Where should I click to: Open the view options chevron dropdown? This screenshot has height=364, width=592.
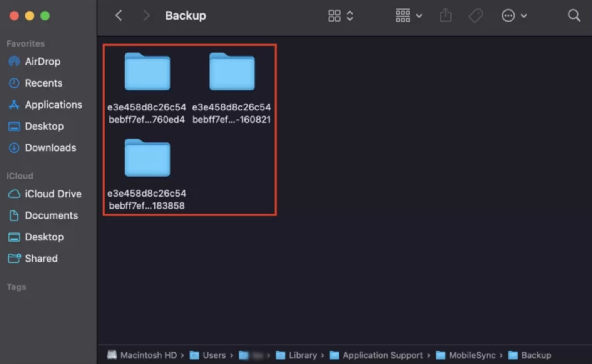(x=350, y=15)
